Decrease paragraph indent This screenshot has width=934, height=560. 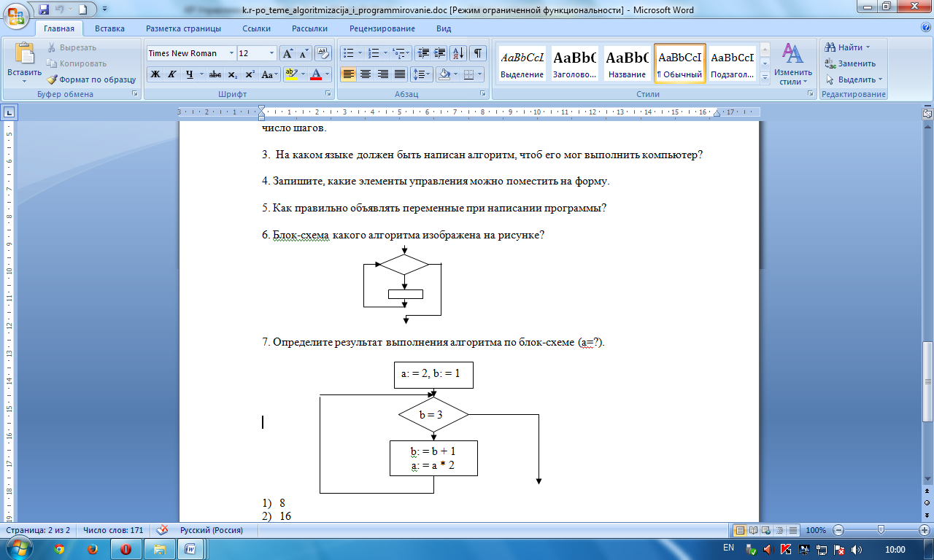[x=423, y=53]
